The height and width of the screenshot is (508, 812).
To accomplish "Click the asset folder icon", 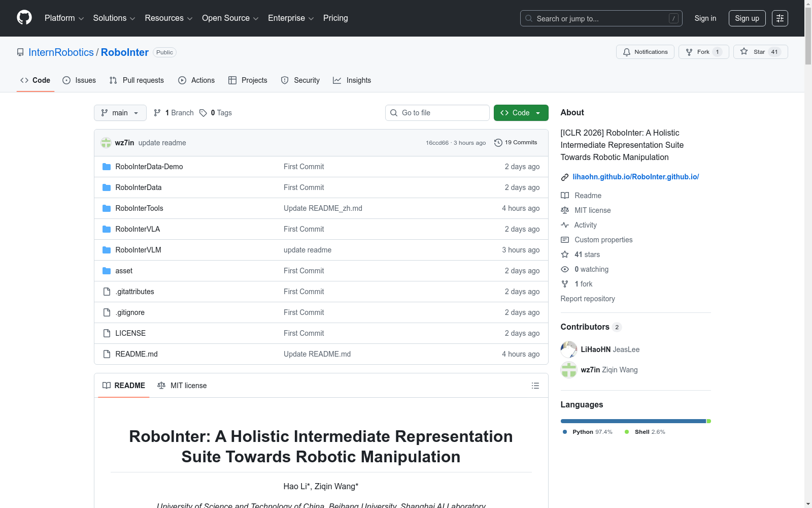I will coord(107,271).
